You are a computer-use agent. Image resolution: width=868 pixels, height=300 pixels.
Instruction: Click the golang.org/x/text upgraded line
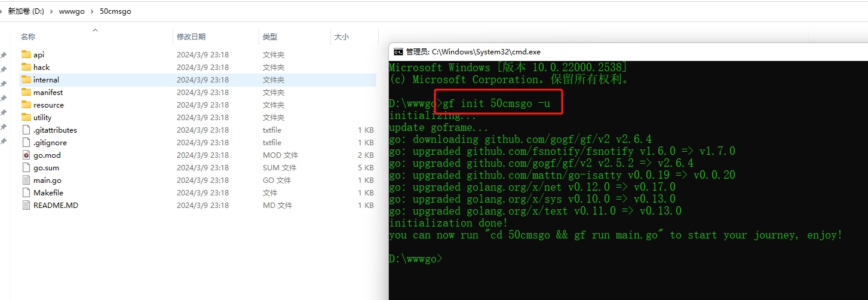[x=535, y=211]
